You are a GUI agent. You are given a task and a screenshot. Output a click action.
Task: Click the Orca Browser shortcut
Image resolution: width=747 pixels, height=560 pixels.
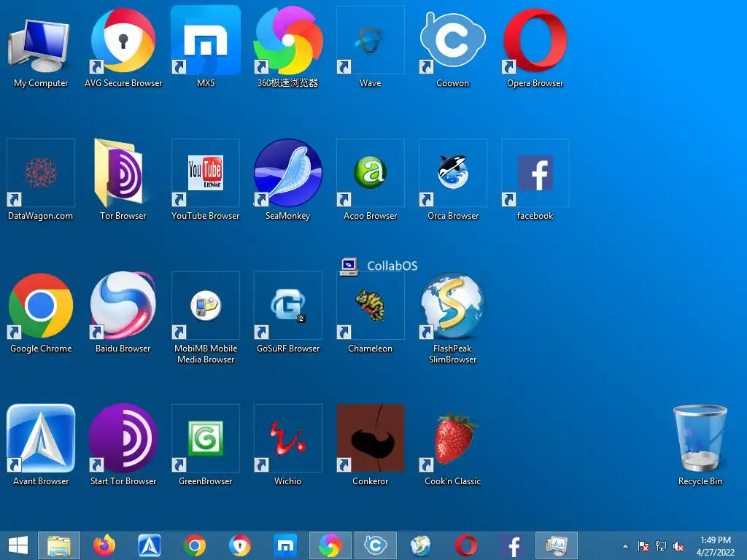pos(452,180)
